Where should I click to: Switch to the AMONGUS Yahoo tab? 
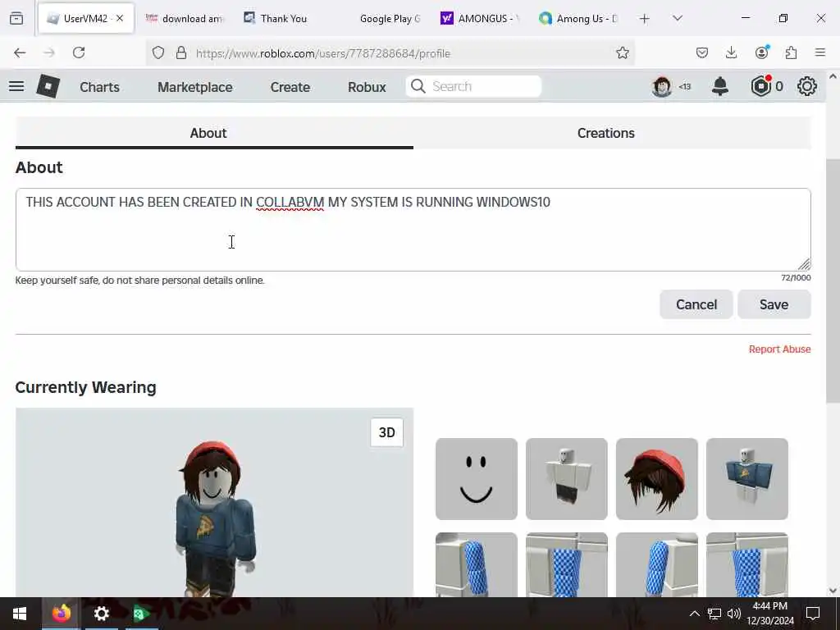tap(481, 19)
